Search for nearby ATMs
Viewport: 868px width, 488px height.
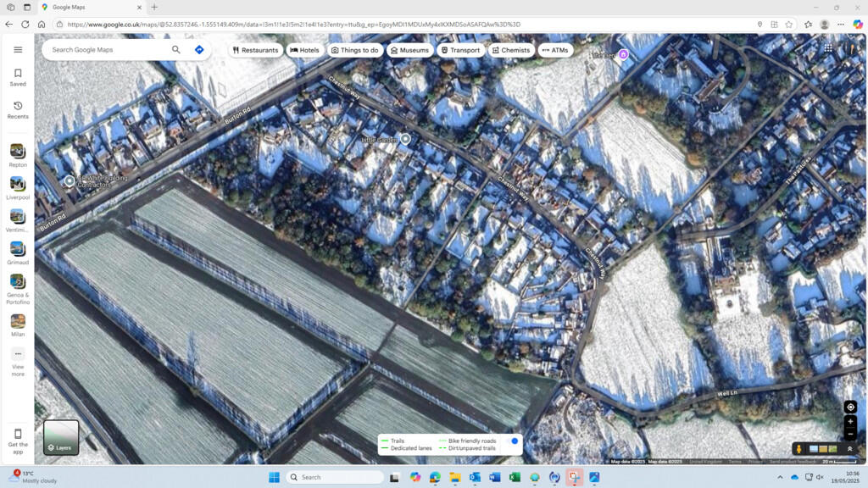[555, 50]
